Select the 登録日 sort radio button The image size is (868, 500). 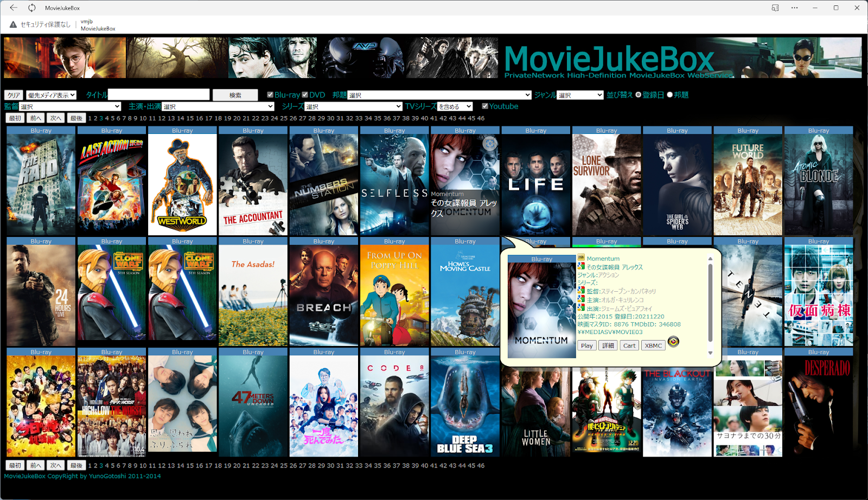click(x=639, y=95)
